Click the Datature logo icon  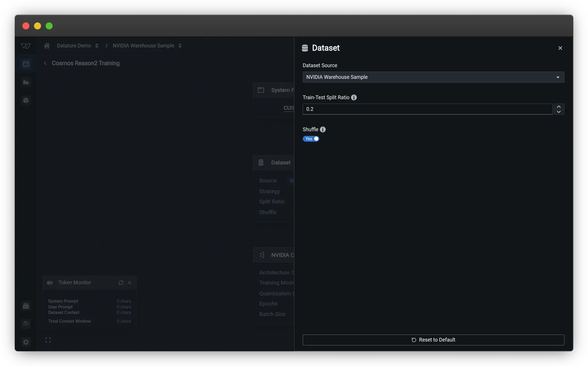point(26,46)
